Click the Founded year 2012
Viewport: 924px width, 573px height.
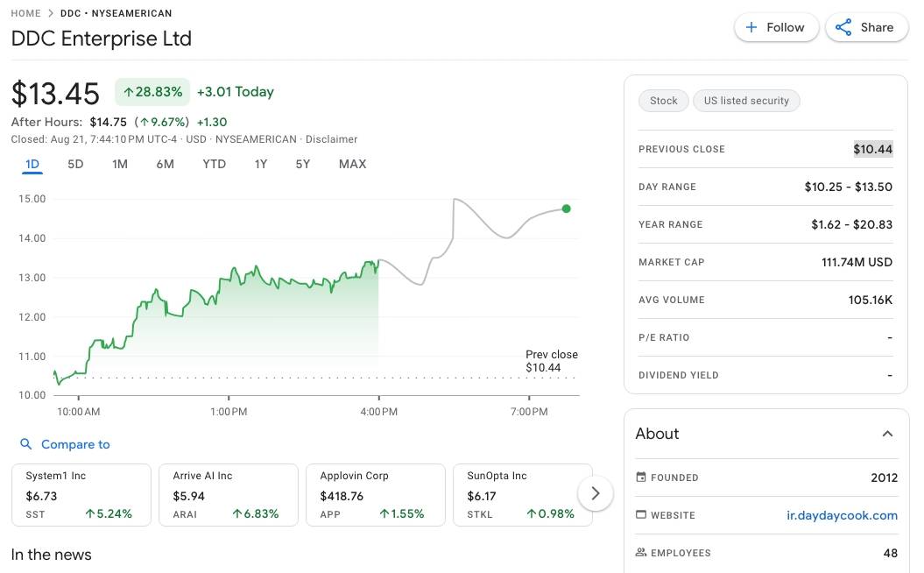tap(884, 477)
